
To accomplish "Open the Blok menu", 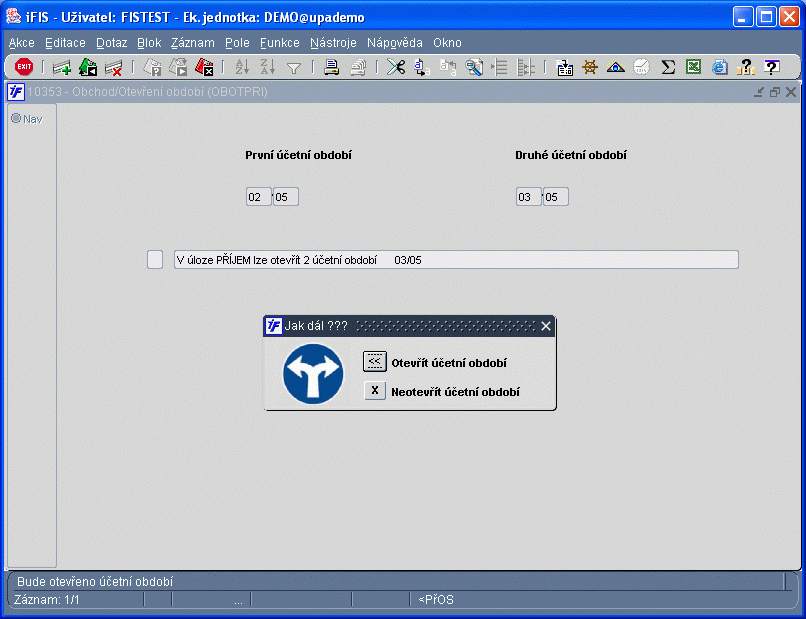I will click(149, 43).
